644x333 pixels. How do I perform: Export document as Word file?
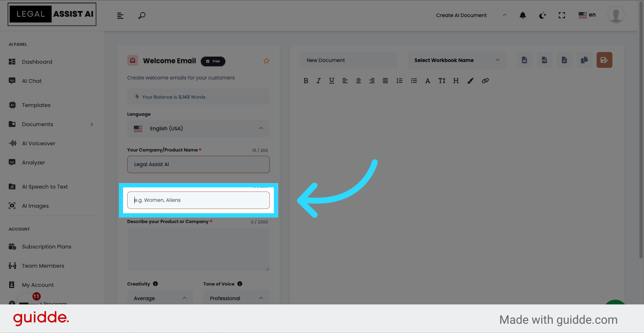525,60
